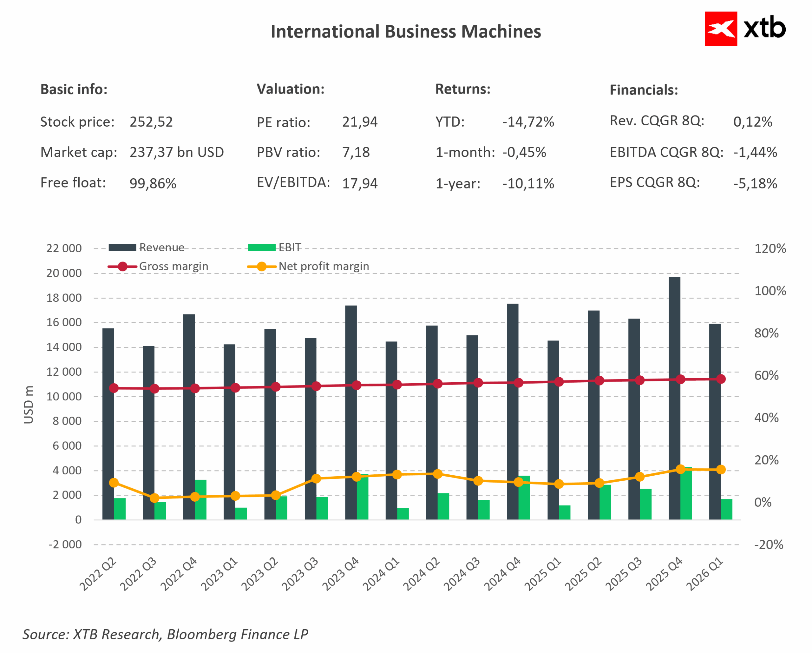Click the USD m axis title
This screenshot has height=653, width=812.
pos(29,405)
